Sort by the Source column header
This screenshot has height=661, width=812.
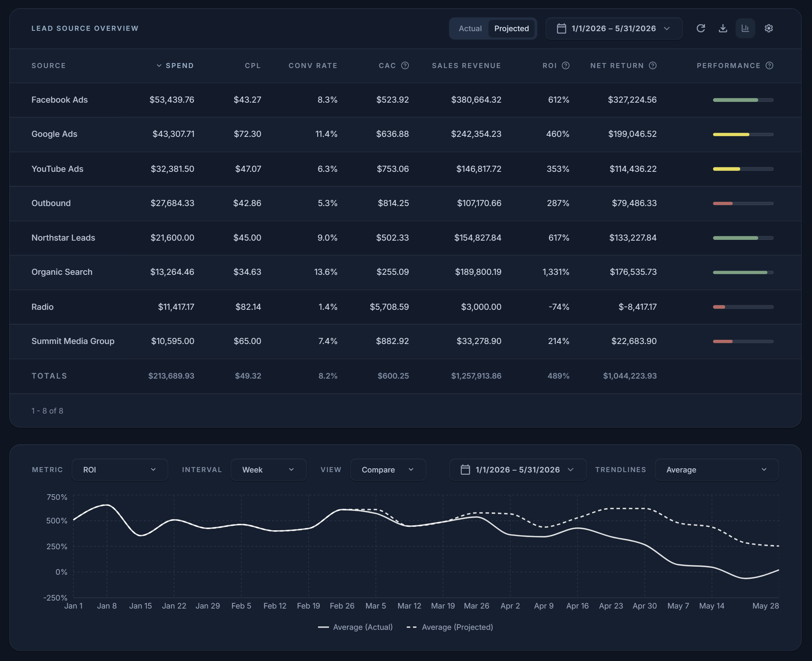(x=48, y=65)
